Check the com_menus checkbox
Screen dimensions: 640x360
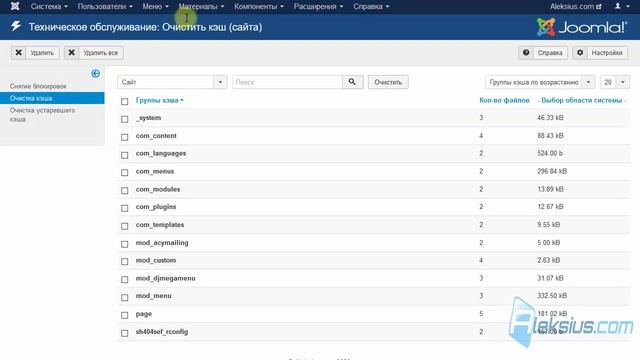click(124, 173)
